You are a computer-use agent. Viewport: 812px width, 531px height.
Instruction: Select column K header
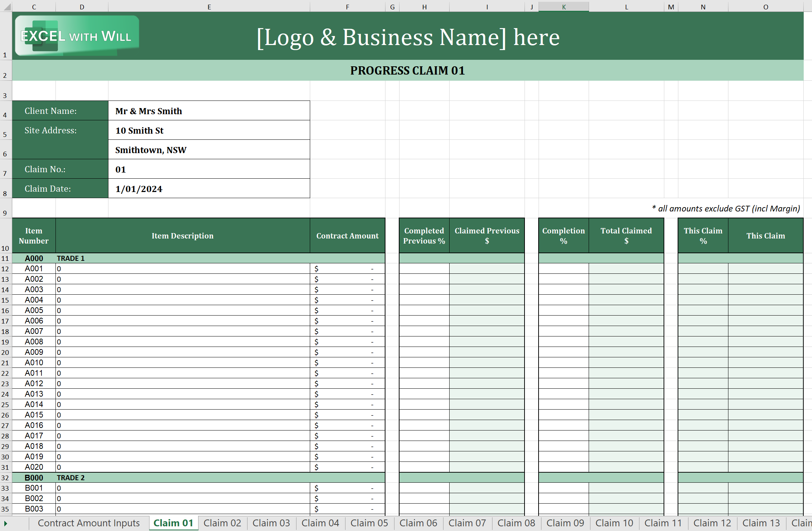point(563,6)
